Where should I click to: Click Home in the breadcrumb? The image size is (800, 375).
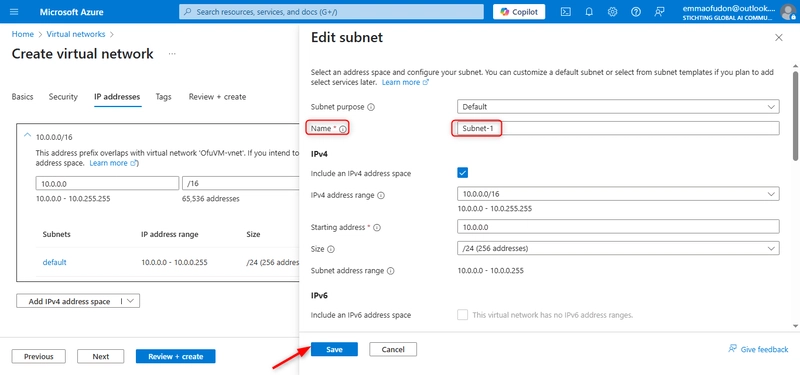click(x=22, y=34)
